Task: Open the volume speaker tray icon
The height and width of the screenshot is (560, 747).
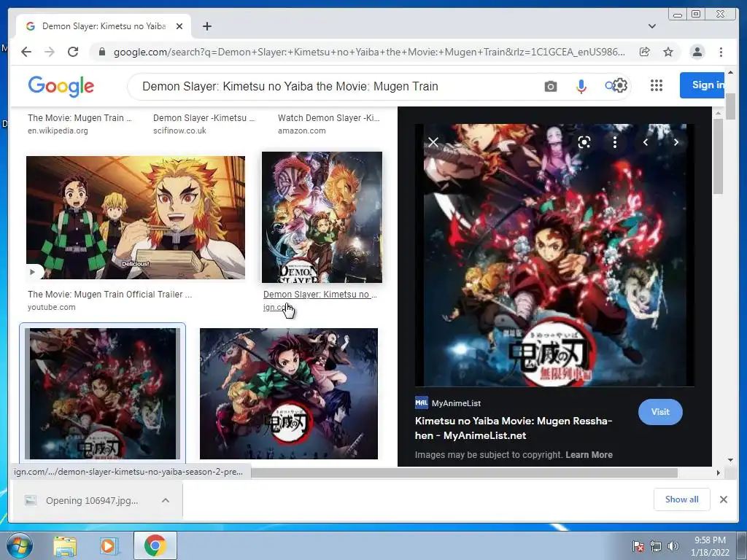Action: 673,546
